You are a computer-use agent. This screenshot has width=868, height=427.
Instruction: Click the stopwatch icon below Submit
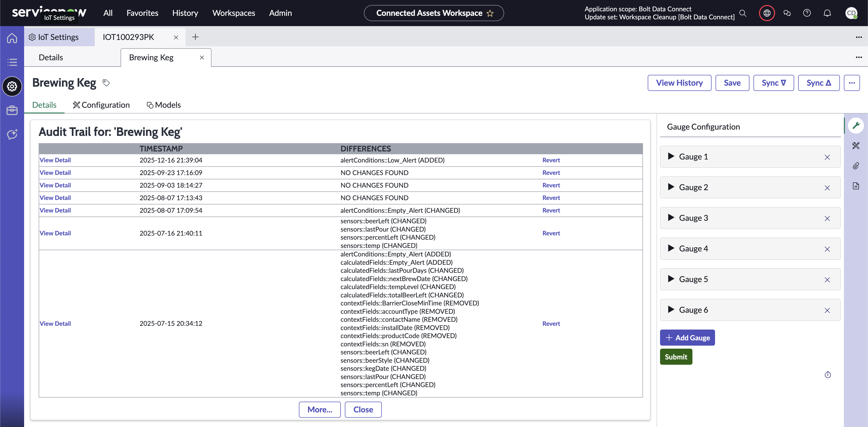pos(828,375)
